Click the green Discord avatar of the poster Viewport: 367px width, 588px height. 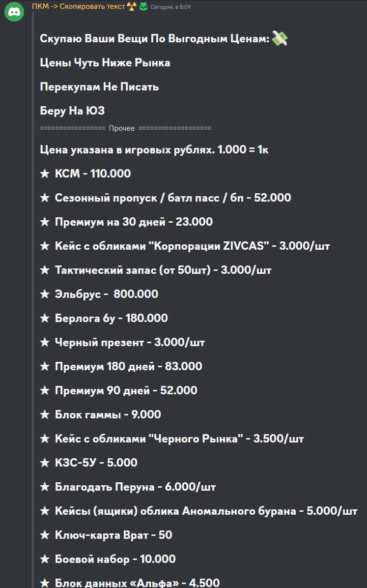[14, 12]
